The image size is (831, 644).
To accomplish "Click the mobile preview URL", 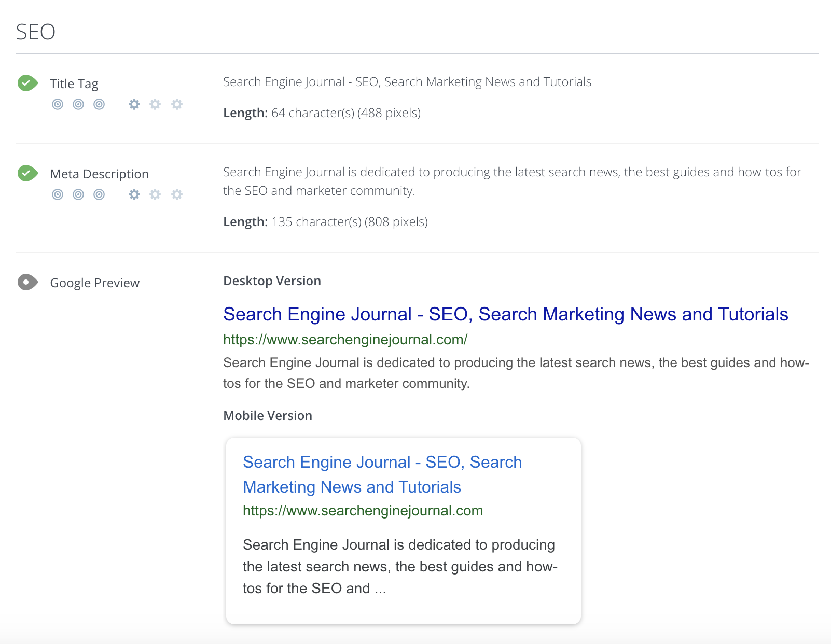I will 363,511.
